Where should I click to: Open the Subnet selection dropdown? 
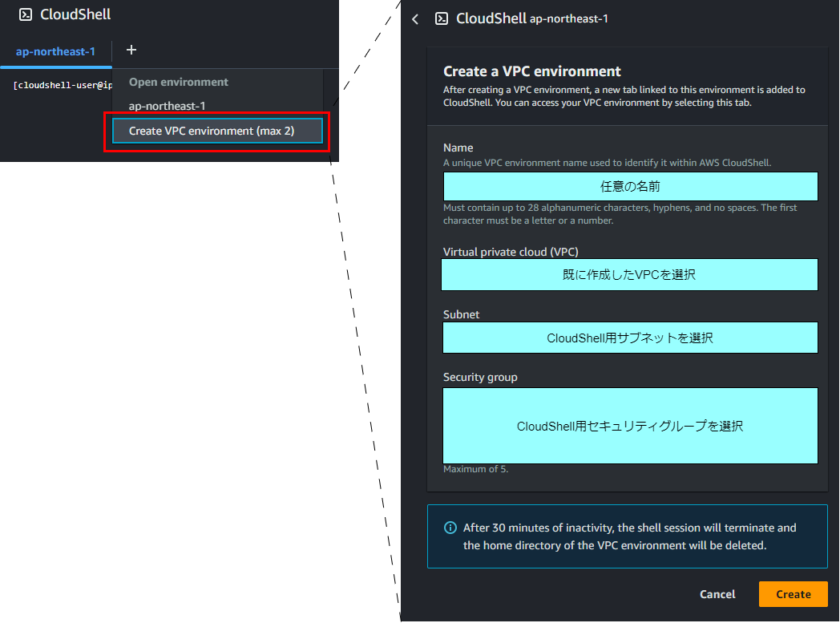tap(630, 338)
